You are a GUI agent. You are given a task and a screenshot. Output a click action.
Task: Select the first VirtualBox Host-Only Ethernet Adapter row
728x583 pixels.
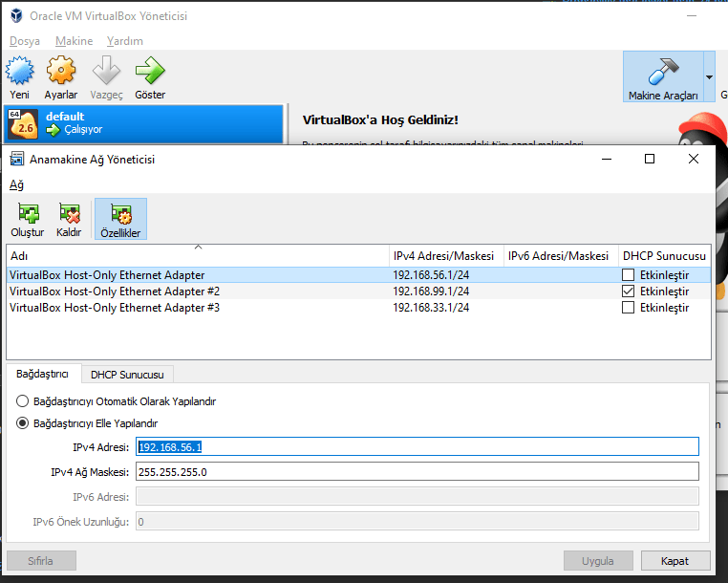click(x=358, y=275)
